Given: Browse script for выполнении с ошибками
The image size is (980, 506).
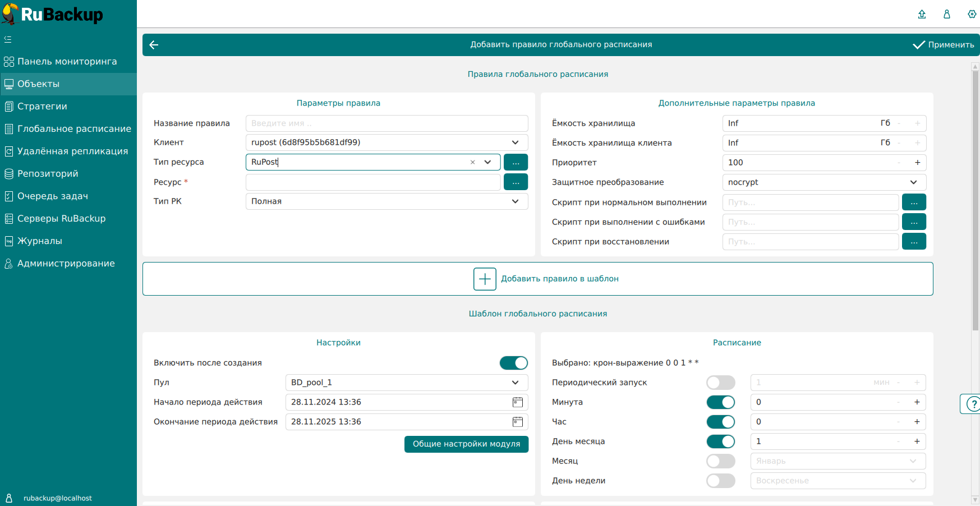Looking at the screenshot, I should tap(914, 222).
